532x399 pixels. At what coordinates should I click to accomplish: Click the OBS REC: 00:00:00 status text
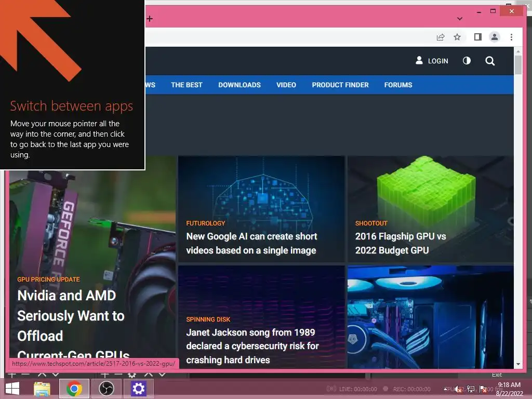(x=411, y=389)
